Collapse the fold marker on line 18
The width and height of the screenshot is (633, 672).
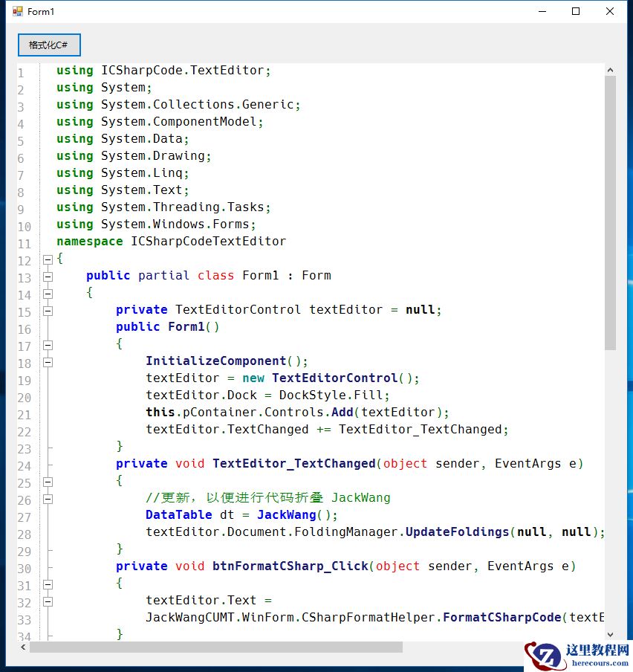[48, 361]
